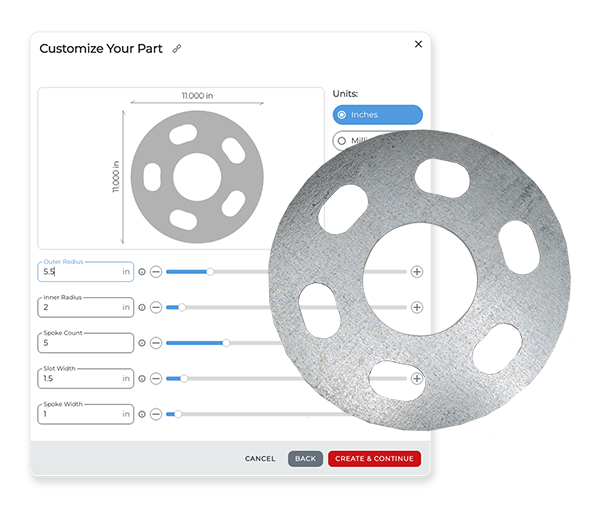Screen dimensions: 600x515
Task: Decrease Spoke Count with the minus button
Action: [x=156, y=343]
